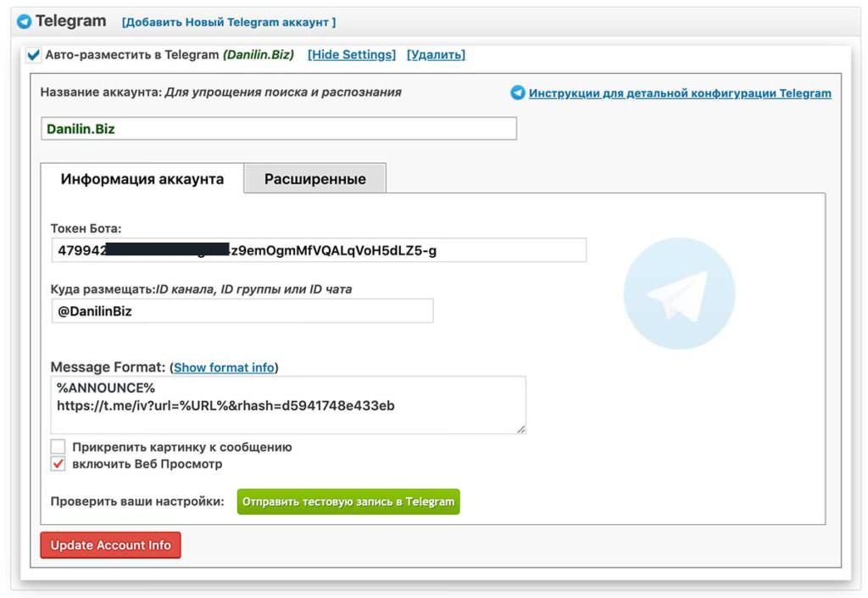Image resolution: width=868 pixels, height=598 pixels.
Task: Open the Show format info link
Action: pos(224,367)
